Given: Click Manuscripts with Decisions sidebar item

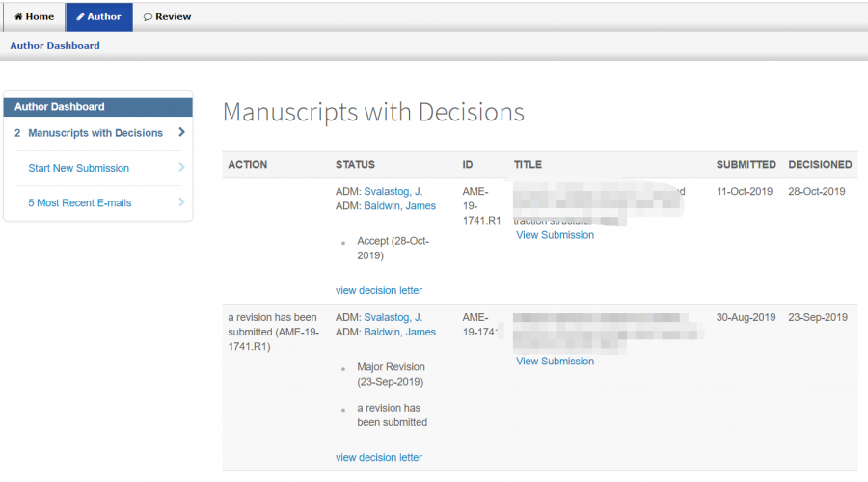Looking at the screenshot, I should (x=95, y=133).
